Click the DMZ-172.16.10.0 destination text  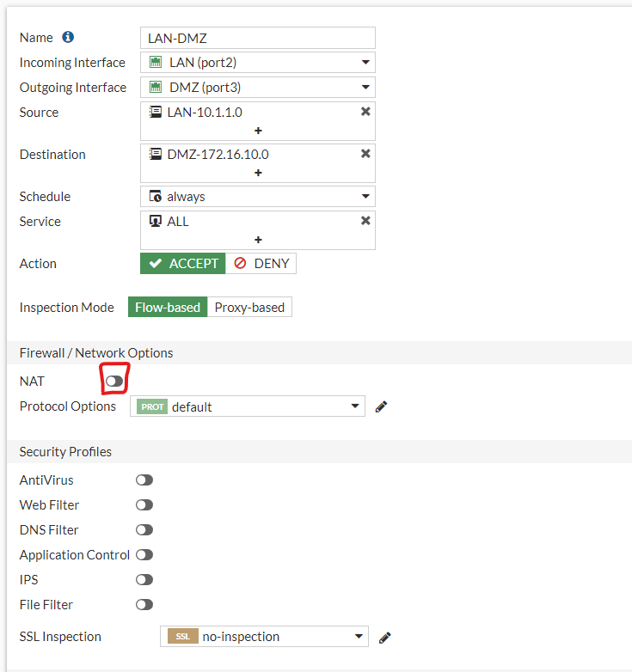(218, 155)
